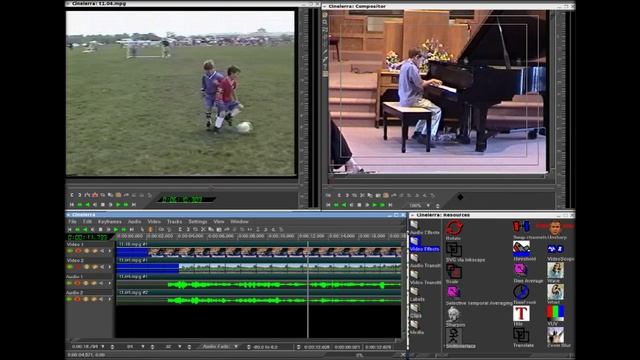This screenshot has height=360, width=640.
Task: Toggle draw media for Video 1
Action: click(94, 251)
